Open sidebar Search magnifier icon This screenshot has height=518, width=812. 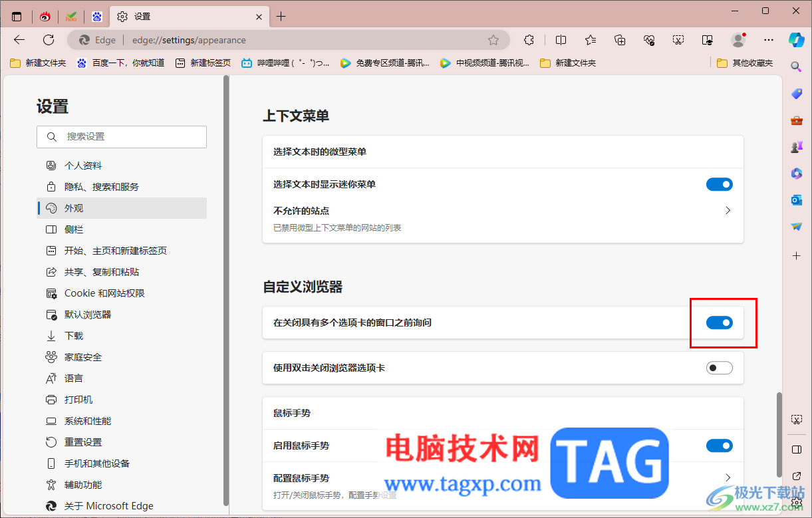pyautogui.click(x=796, y=66)
